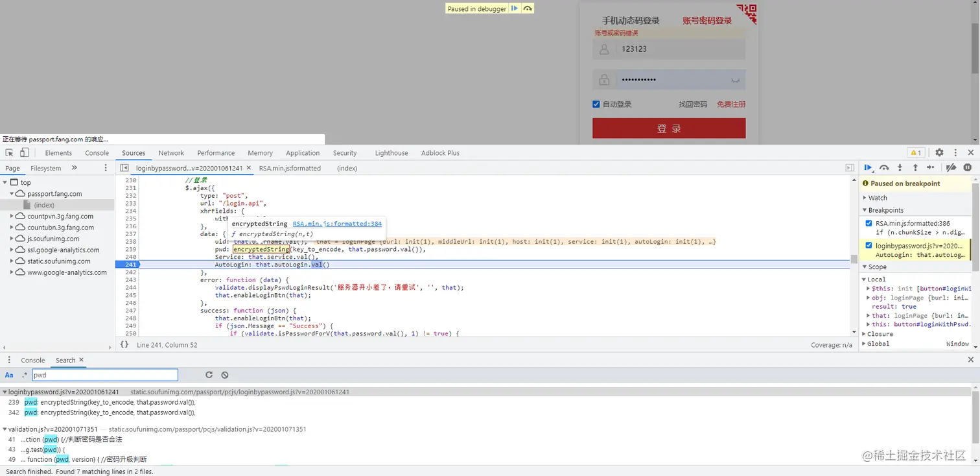Expand www.google-analytics.com tree node
980x476 pixels.
tap(12, 272)
